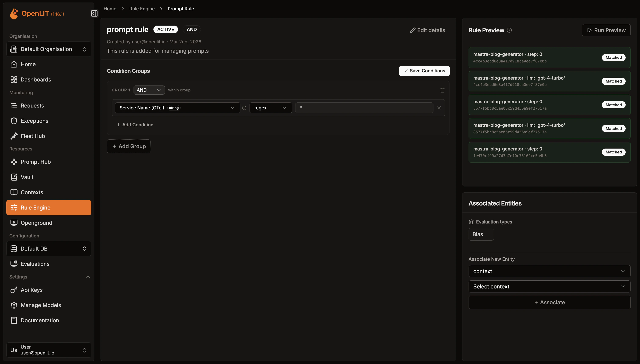Open Prompt Hub in sidebar
Viewport: 640px width, 364px height.
(36, 162)
